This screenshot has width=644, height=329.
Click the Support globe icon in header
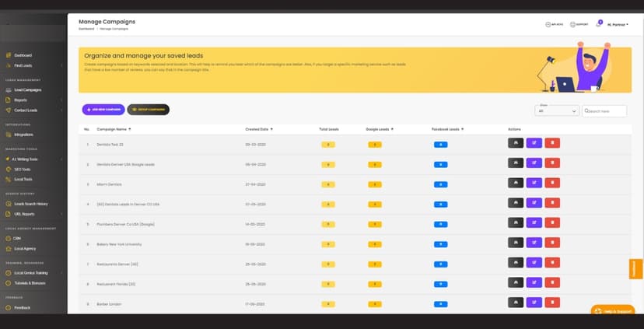572,25
